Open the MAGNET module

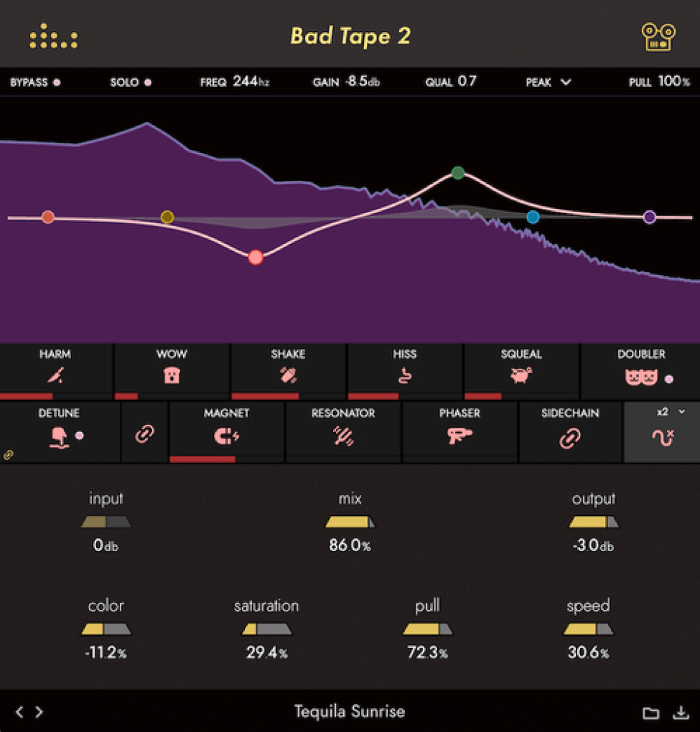[227, 436]
